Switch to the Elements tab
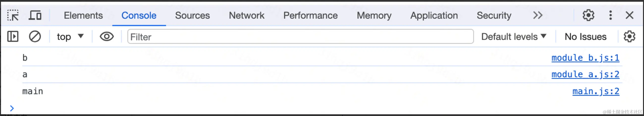644x116 pixels. tap(83, 16)
